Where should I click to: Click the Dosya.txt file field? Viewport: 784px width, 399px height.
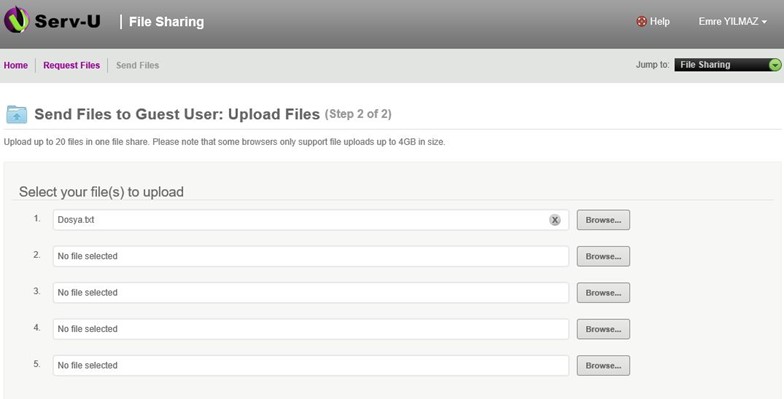(x=310, y=220)
